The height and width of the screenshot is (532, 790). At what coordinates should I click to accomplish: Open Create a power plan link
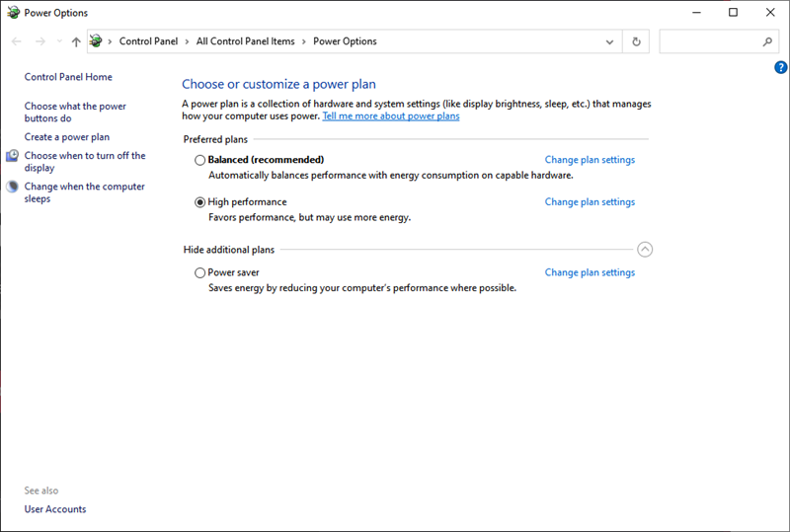tap(67, 137)
